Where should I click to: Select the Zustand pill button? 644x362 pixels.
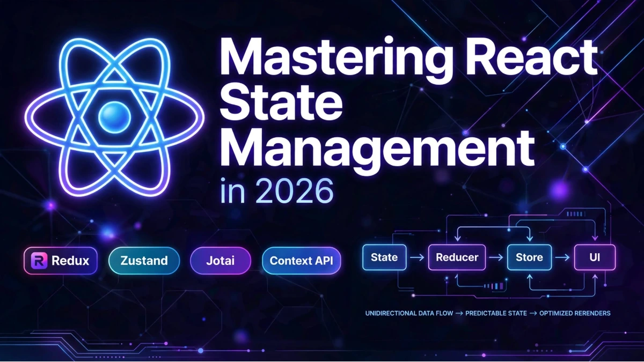144,261
